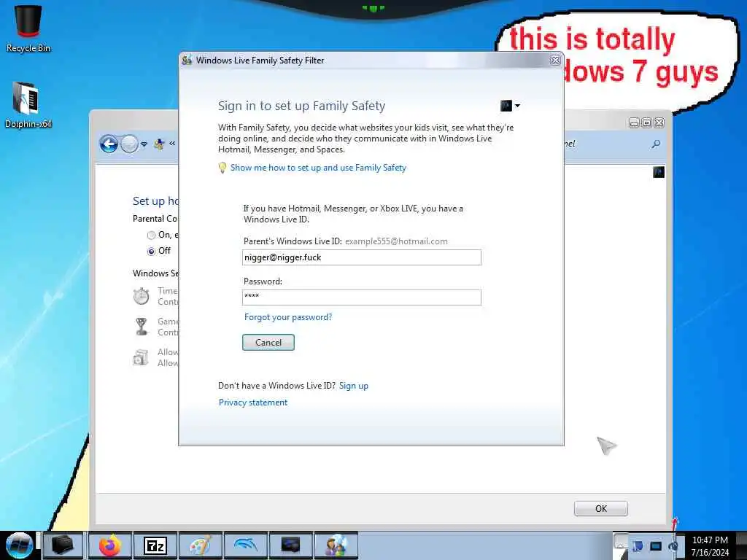Open the monitor icon in system tray

pos(656,545)
